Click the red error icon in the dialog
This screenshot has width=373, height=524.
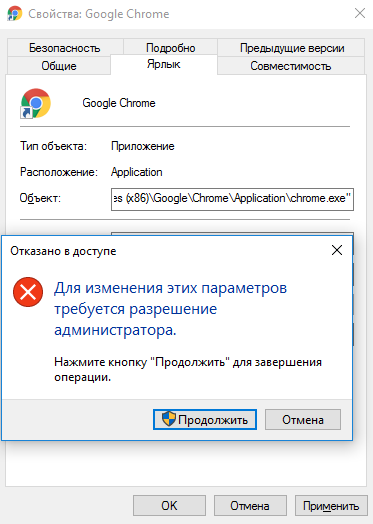click(28, 292)
